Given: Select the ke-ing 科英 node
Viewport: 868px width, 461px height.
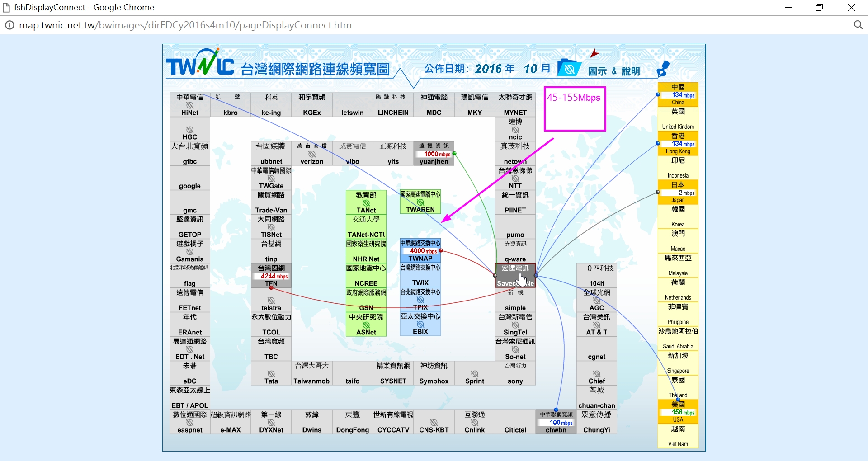Looking at the screenshot, I should (271, 105).
